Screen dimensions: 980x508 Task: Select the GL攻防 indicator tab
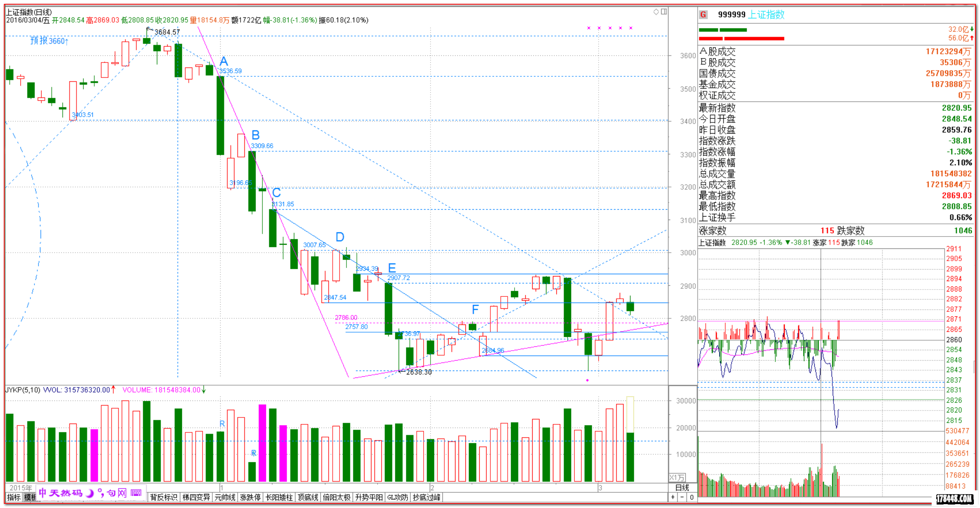(398, 497)
